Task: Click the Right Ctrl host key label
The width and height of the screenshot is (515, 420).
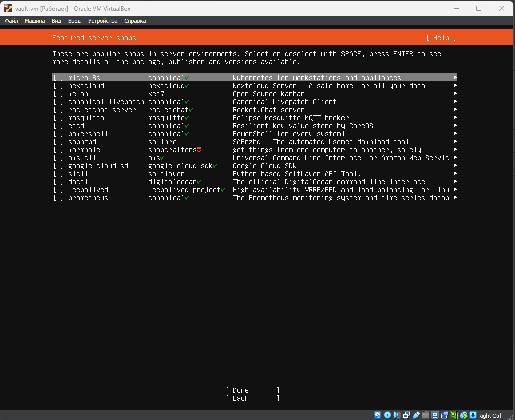Action: point(490,415)
